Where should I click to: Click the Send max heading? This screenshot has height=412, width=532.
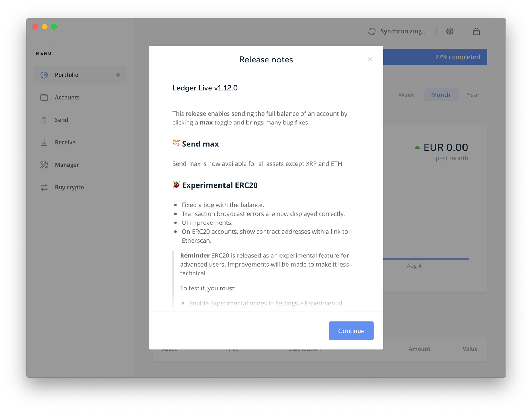(200, 144)
